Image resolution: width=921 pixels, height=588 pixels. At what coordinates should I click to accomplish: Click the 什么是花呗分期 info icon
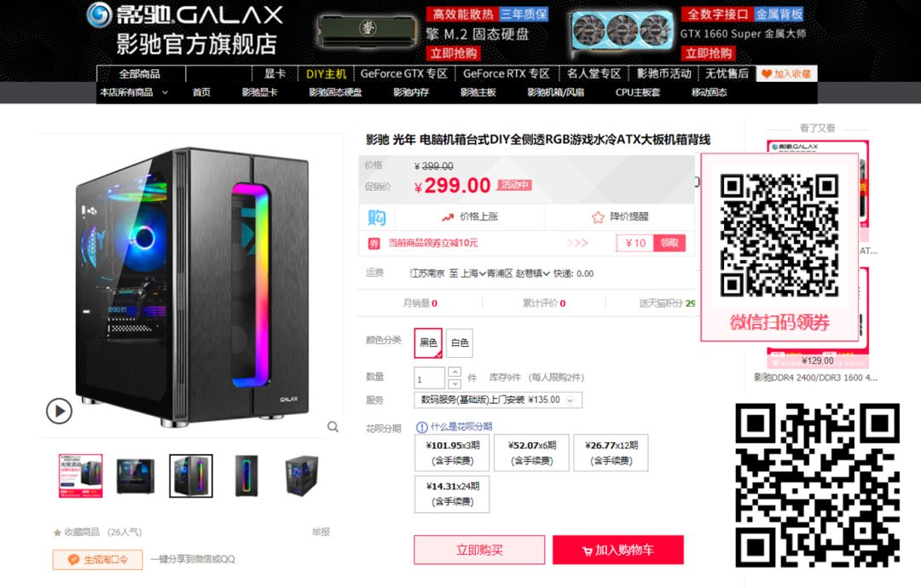pyautogui.click(x=421, y=427)
